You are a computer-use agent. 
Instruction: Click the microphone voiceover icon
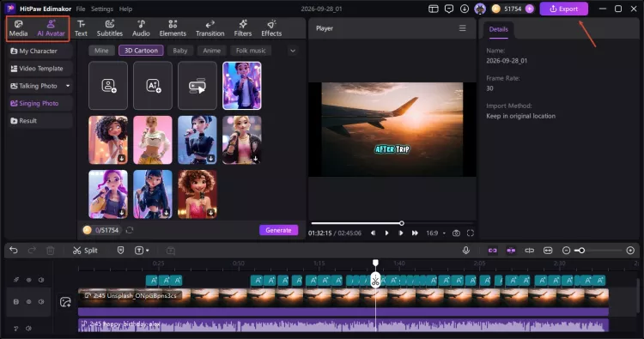pyautogui.click(x=465, y=251)
